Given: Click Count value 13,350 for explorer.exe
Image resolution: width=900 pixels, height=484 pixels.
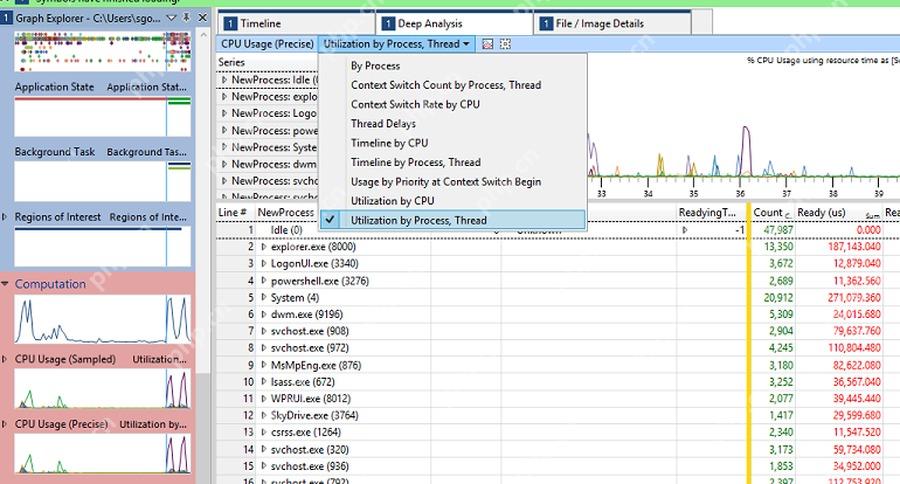Looking at the screenshot, I should 778,247.
